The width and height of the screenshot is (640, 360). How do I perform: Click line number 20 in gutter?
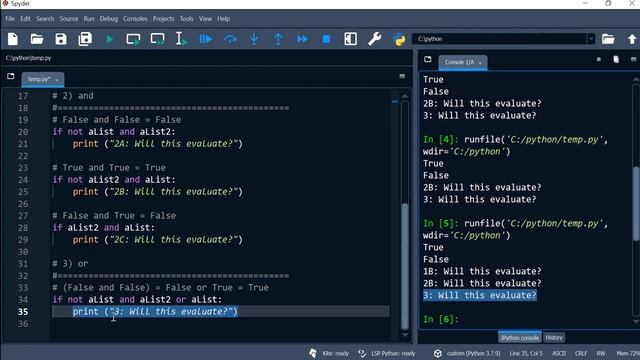(23, 132)
